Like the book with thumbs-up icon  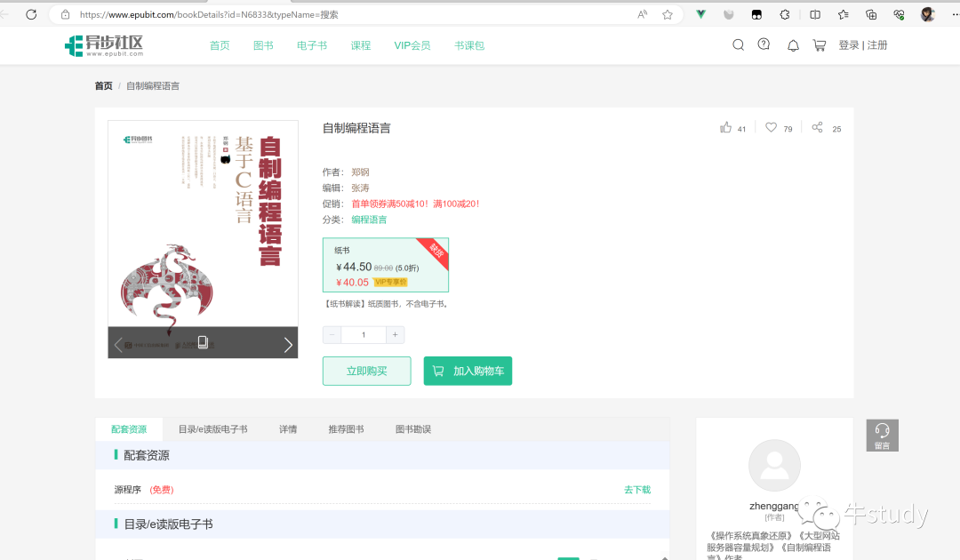click(x=725, y=127)
